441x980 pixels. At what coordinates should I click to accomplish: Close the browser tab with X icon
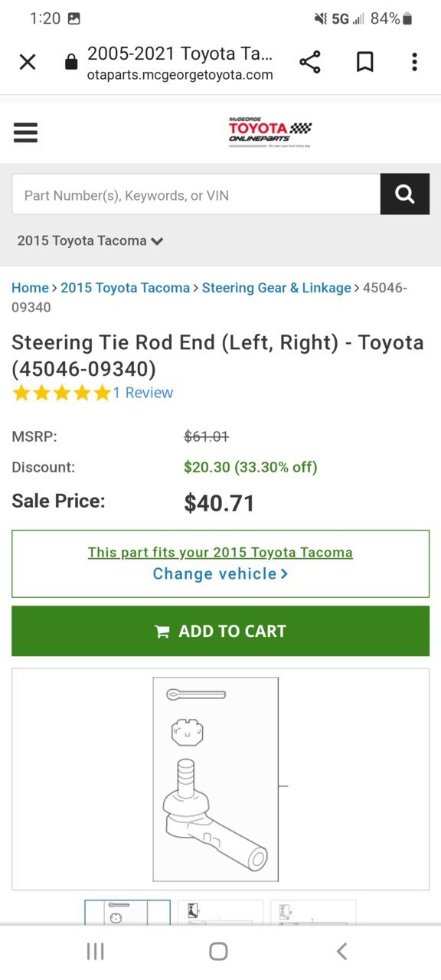pos(28,63)
